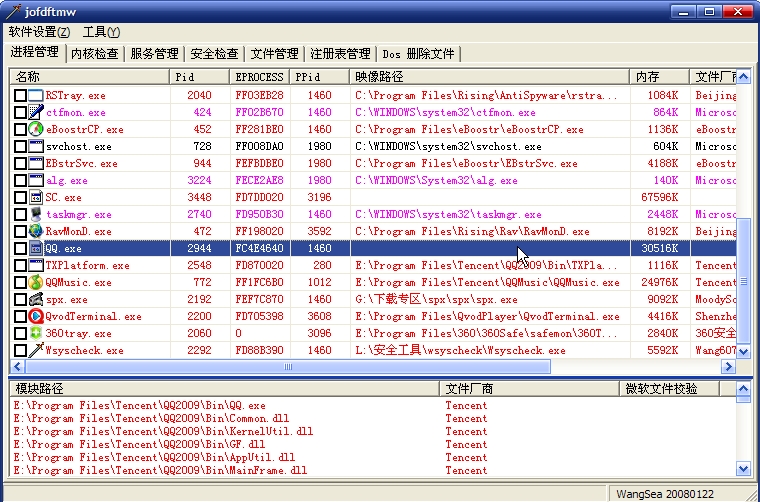Screen dimensions: 760x502
Task: Check the Wsyscheck.exe checkbox
Action: click(20, 350)
